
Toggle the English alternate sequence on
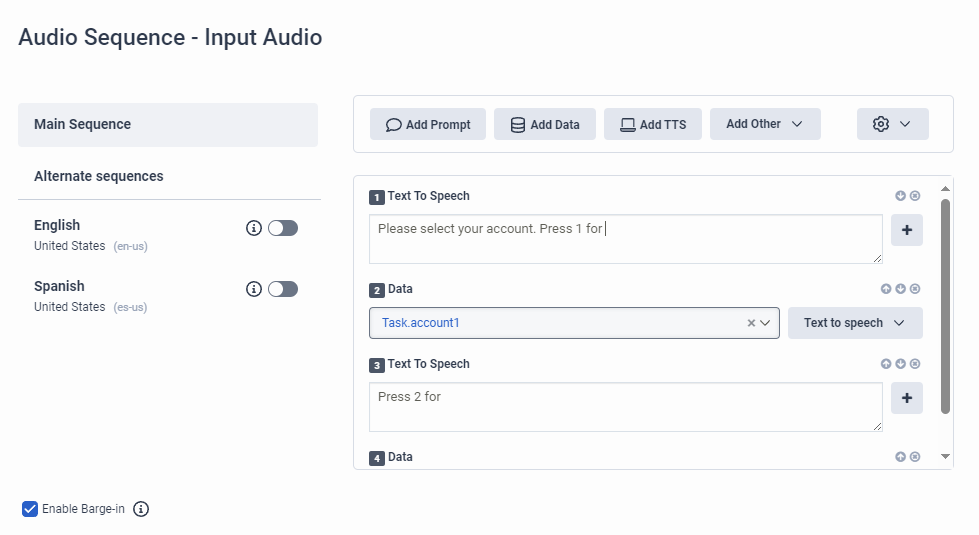pyautogui.click(x=283, y=228)
